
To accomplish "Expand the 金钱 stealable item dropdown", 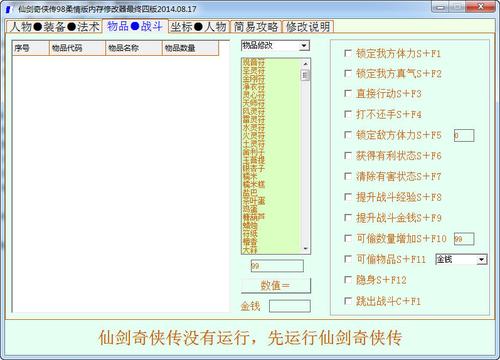I will pos(481,259).
